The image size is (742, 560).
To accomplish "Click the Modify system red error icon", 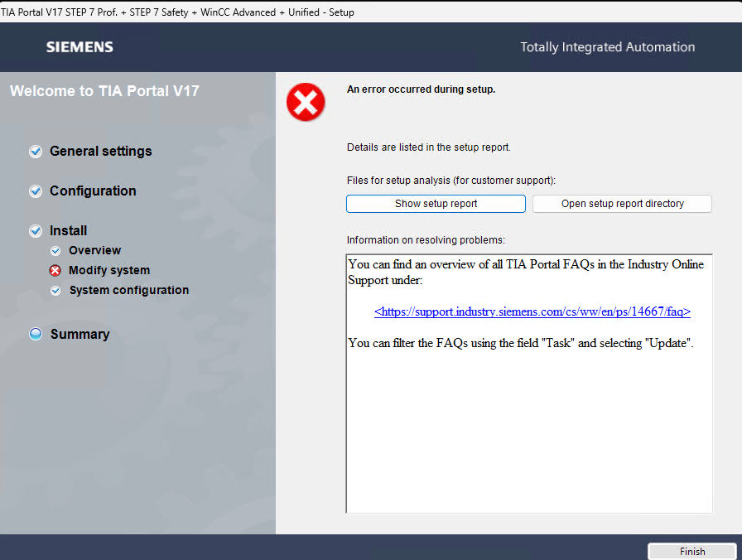I will (55, 270).
